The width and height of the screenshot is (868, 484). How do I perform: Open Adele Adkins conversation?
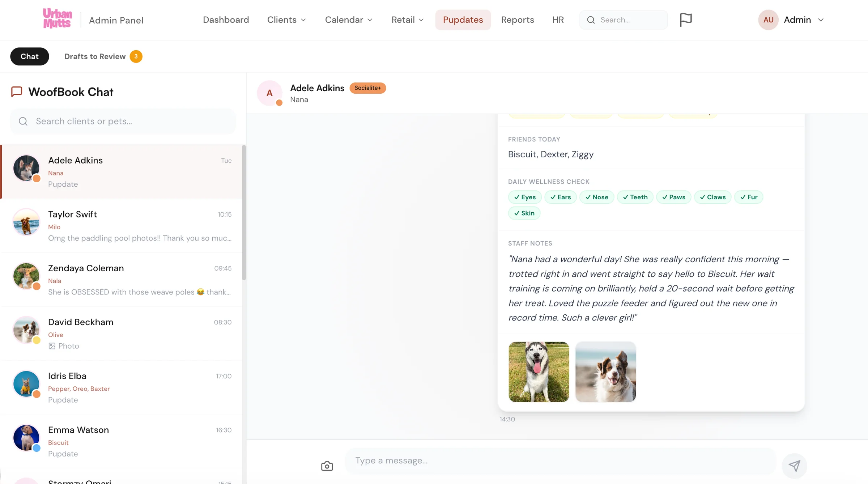tap(122, 172)
